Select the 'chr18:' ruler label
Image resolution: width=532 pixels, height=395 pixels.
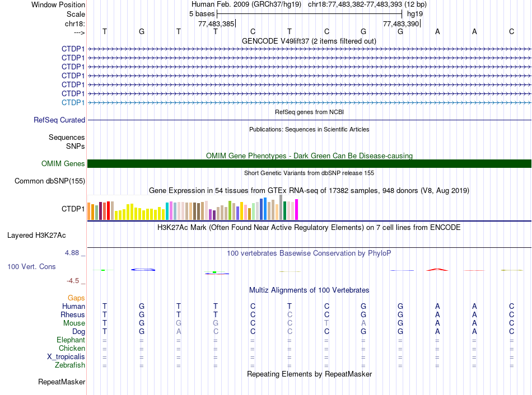(74, 23)
